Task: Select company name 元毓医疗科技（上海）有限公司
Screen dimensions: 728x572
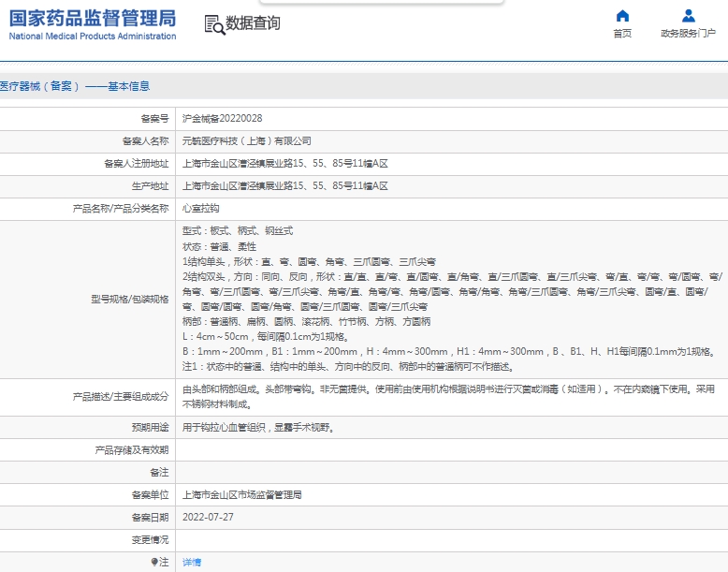Action: [x=246, y=140]
